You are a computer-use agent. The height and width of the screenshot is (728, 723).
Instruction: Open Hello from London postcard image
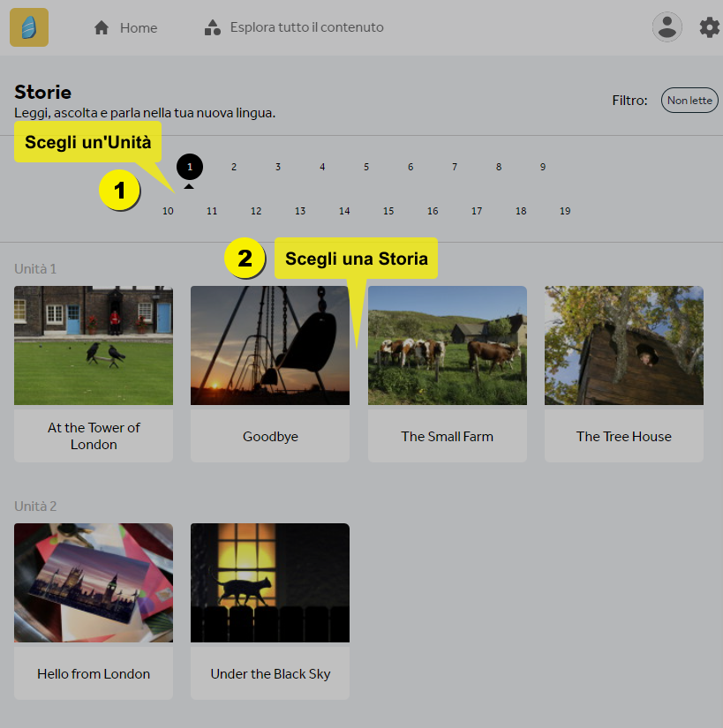pos(94,582)
